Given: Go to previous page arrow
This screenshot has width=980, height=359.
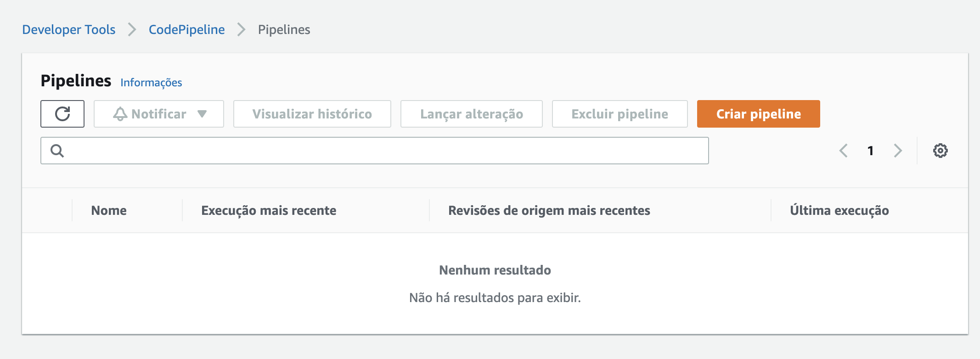Looking at the screenshot, I should point(844,151).
